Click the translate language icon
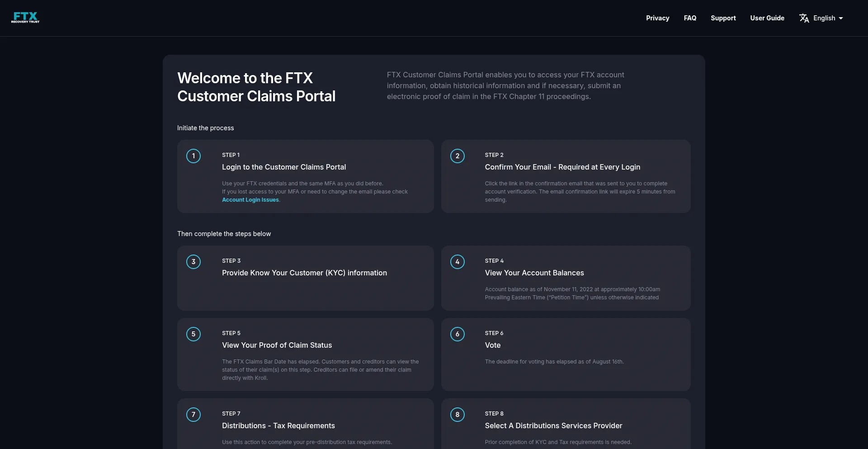Image resolution: width=868 pixels, height=449 pixels. click(x=804, y=18)
